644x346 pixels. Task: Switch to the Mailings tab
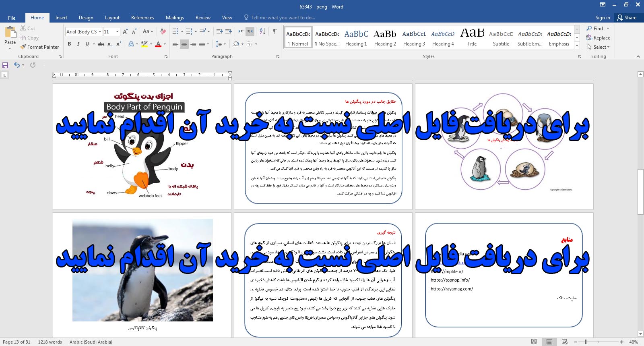click(x=175, y=18)
